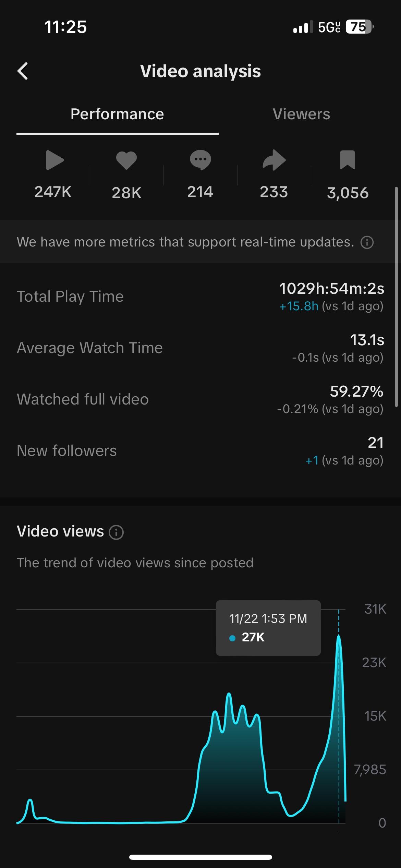The width and height of the screenshot is (401, 868).
Task: Tap the real-time updates banner text
Action: (185, 242)
